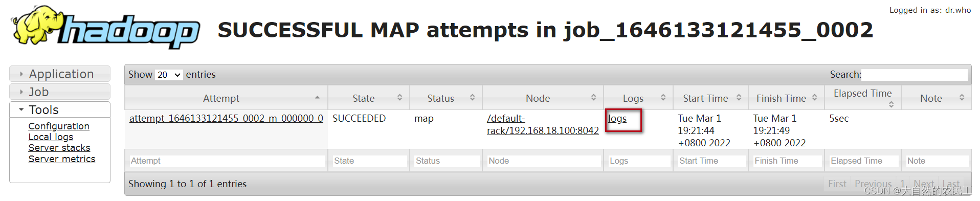Click the Note filter input
The image size is (980, 201).
(x=937, y=161)
